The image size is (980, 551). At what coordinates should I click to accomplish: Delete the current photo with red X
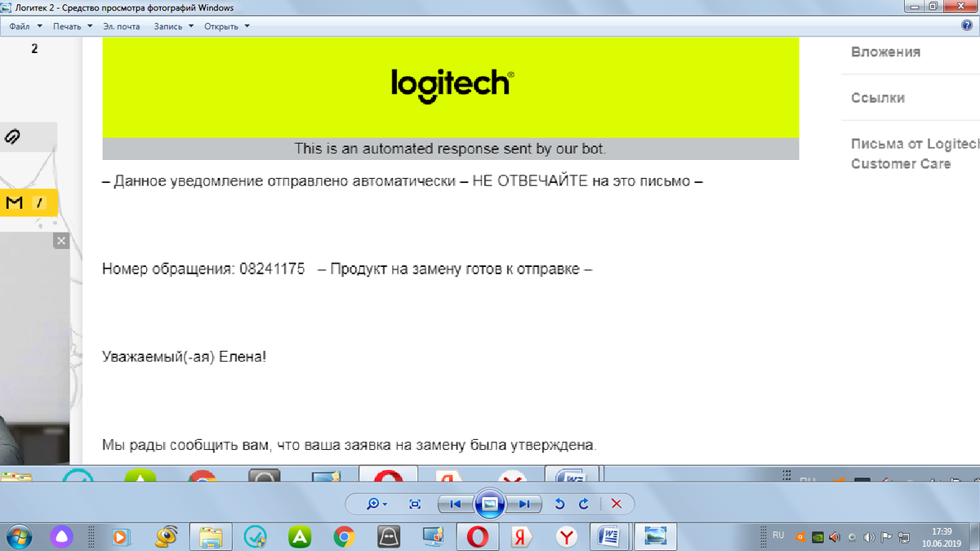617,504
